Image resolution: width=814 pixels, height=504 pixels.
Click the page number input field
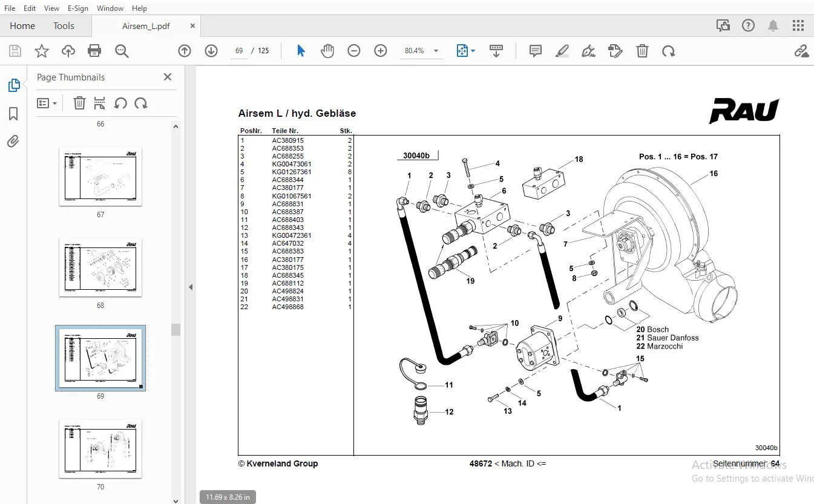coord(238,51)
